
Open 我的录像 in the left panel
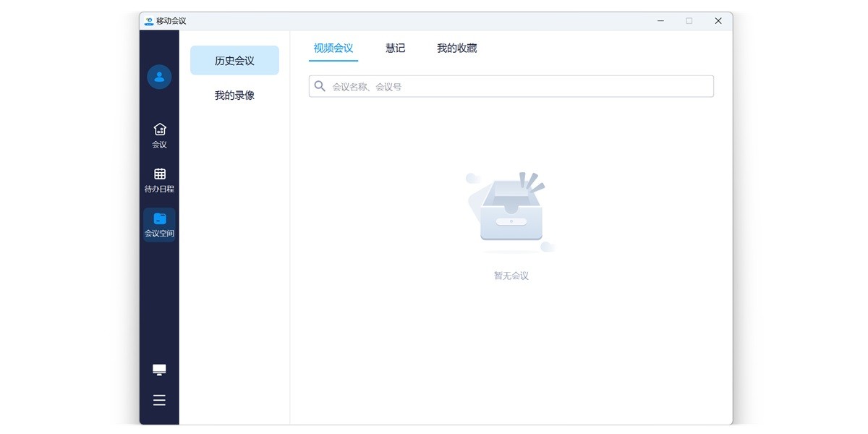(234, 95)
